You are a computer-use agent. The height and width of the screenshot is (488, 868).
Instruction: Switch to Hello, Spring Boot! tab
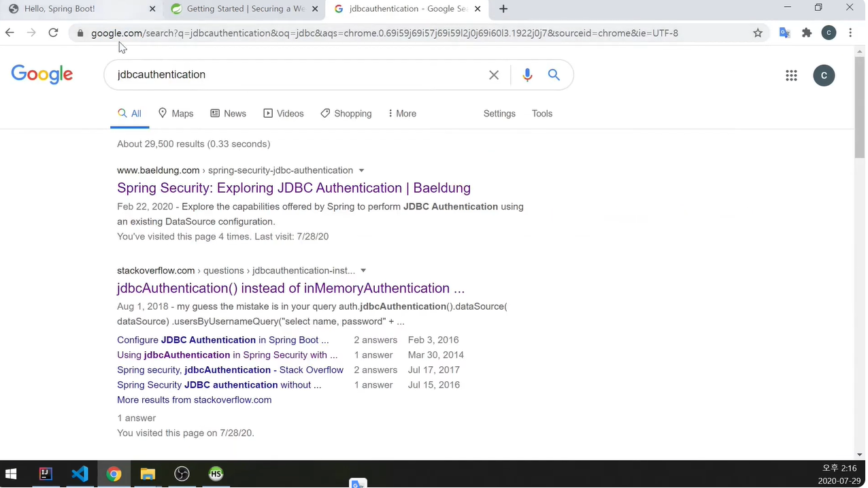pos(82,9)
